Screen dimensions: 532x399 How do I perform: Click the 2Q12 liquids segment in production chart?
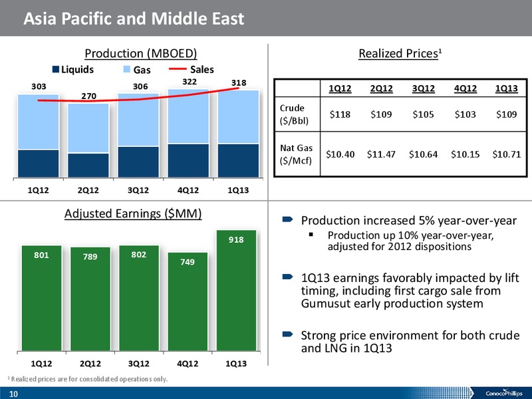pos(88,165)
